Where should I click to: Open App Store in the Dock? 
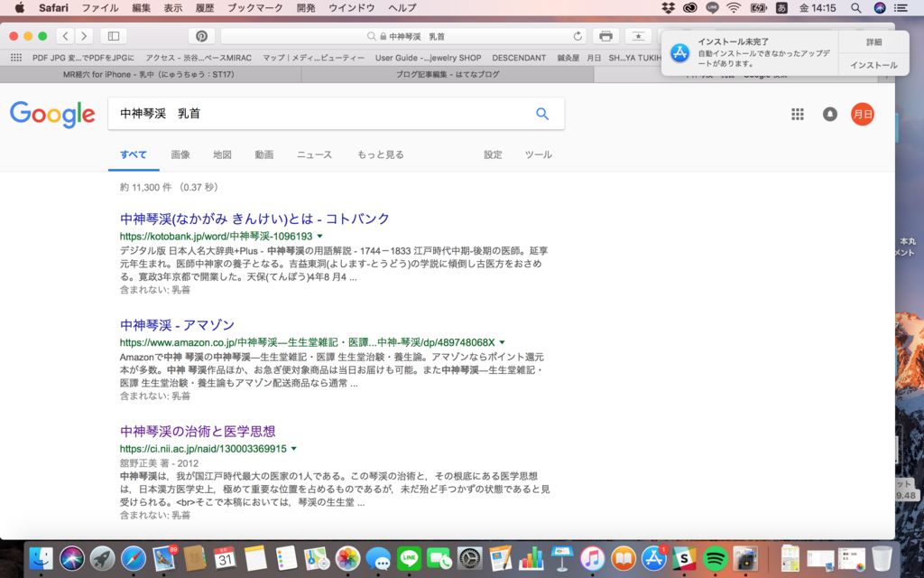653,558
